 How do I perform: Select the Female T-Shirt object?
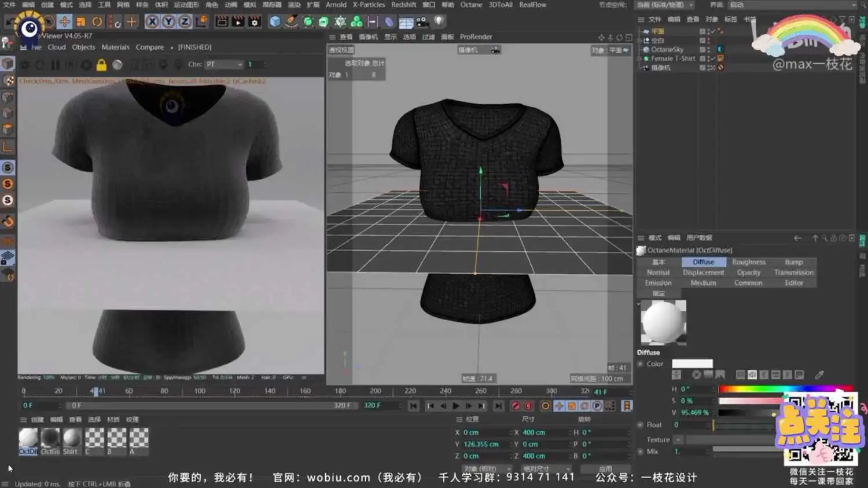coord(673,58)
